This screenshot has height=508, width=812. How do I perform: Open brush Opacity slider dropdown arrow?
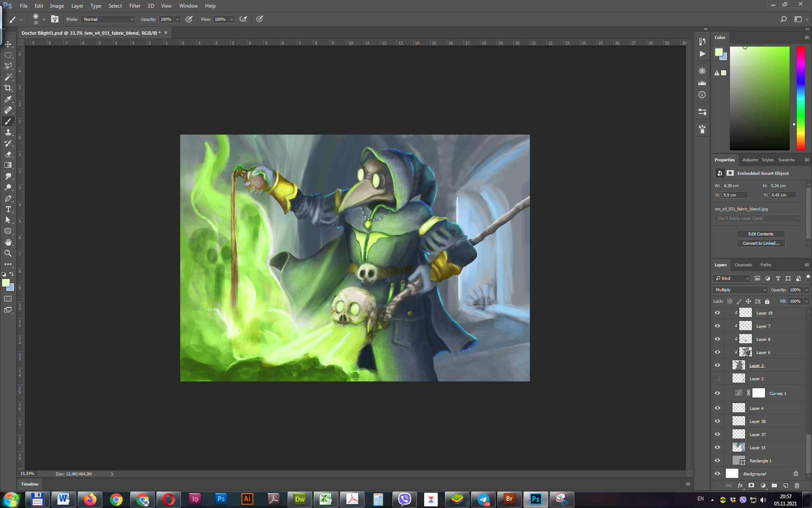click(x=178, y=19)
